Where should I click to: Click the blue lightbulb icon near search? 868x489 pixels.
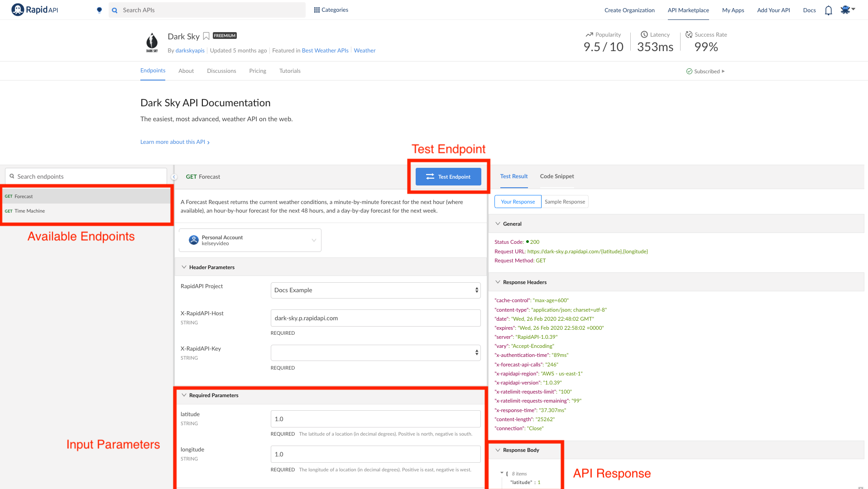click(99, 10)
